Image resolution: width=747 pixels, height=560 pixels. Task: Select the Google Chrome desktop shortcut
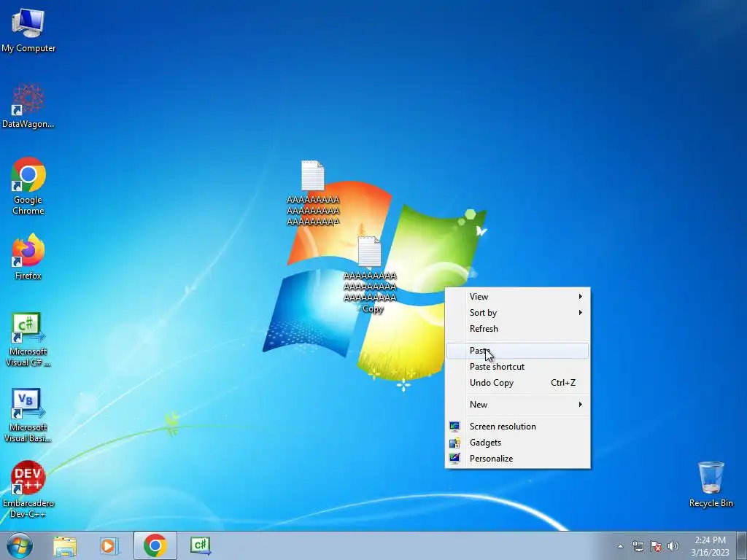(x=28, y=186)
